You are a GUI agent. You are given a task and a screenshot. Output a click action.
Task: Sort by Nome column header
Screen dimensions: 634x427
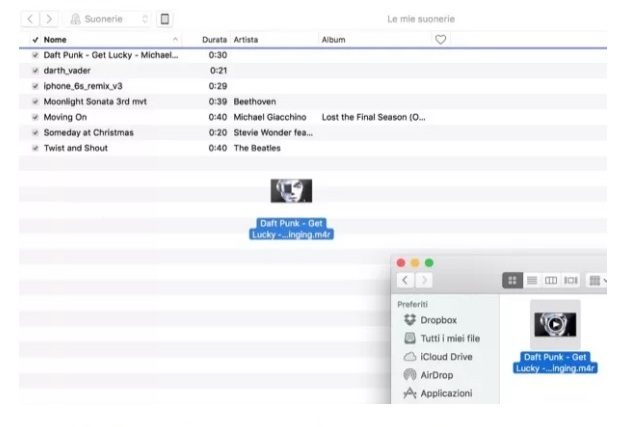click(x=55, y=40)
